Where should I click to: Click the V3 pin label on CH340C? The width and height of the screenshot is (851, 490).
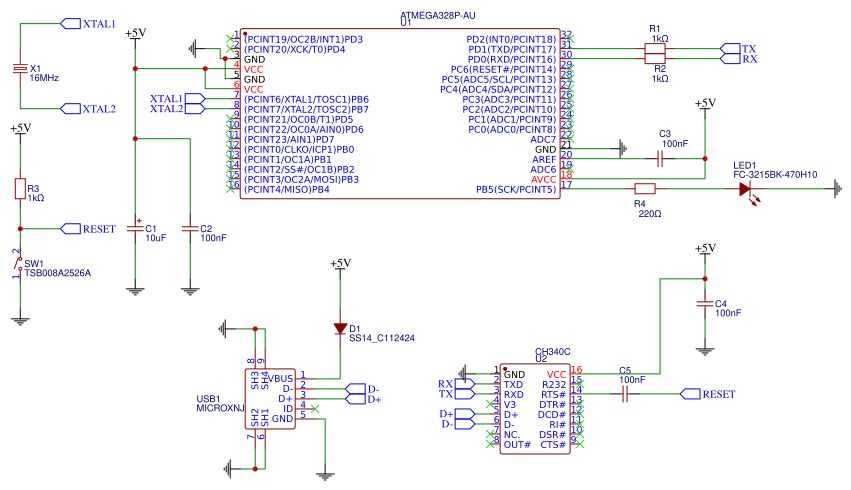pos(510,405)
